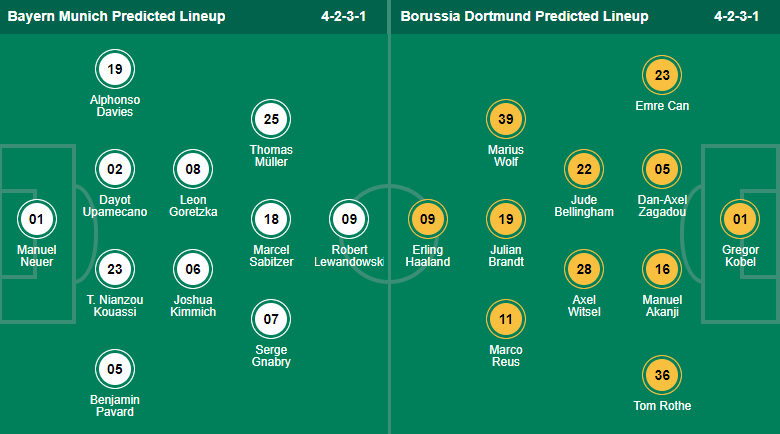Select Robert Lewandowski's number 09 badge
This screenshot has width=780, height=434.
click(349, 219)
